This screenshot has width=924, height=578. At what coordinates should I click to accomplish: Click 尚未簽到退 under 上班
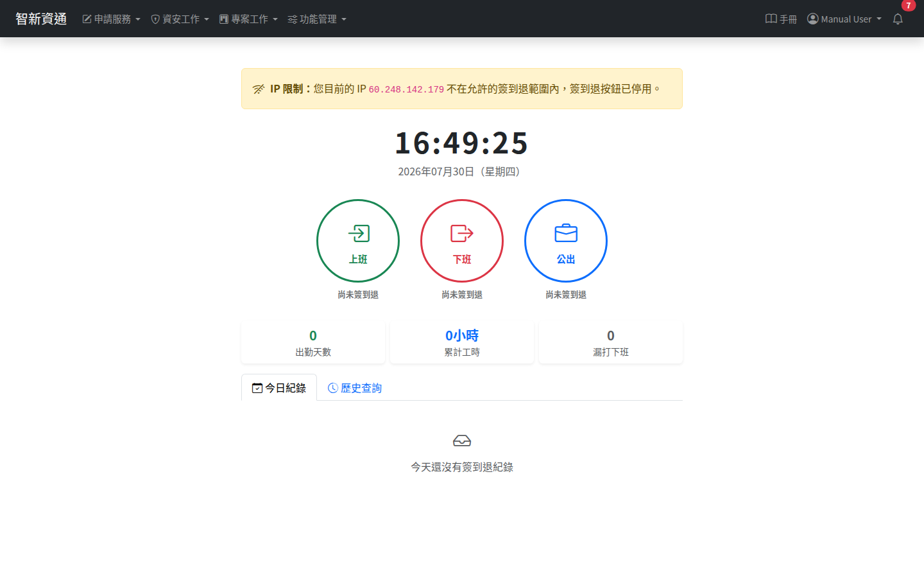[358, 295]
